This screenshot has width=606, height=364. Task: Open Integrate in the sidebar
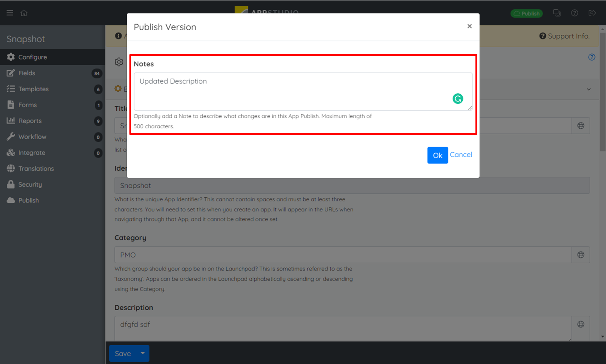point(52,153)
